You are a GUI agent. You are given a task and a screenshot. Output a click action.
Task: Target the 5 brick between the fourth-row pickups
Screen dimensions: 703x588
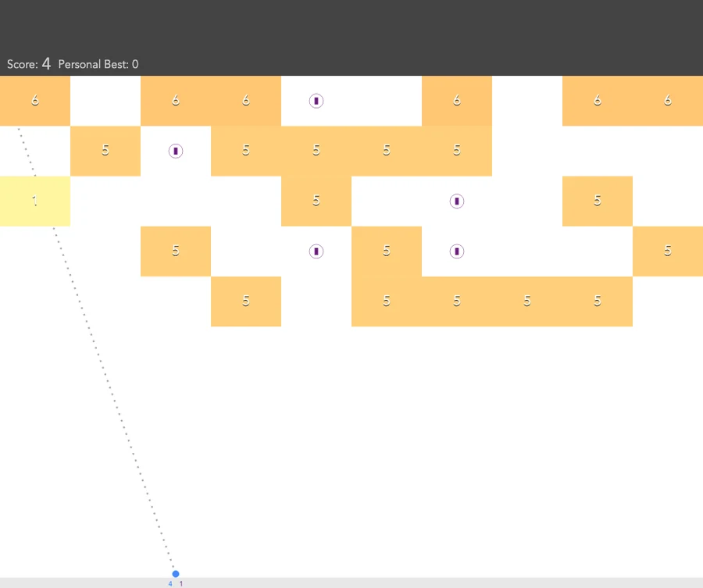387,251
